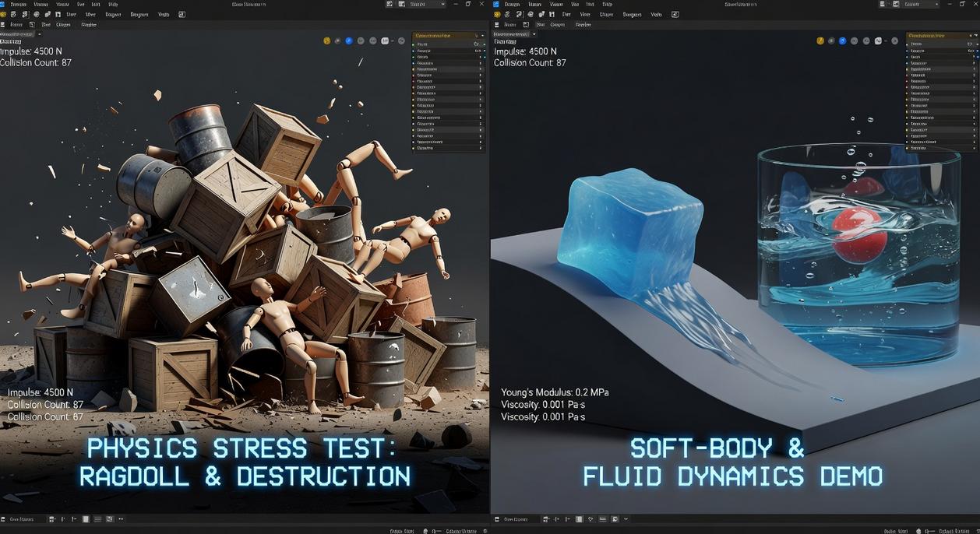Click the white rounded-square icon in left viewport header
This screenshot has width=980, height=534.
(x=385, y=40)
